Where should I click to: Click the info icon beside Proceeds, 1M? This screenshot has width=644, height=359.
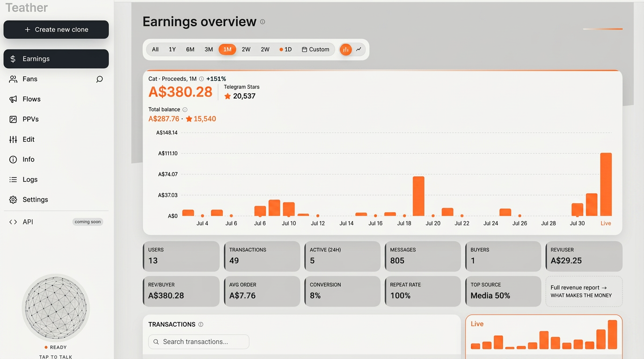point(201,79)
